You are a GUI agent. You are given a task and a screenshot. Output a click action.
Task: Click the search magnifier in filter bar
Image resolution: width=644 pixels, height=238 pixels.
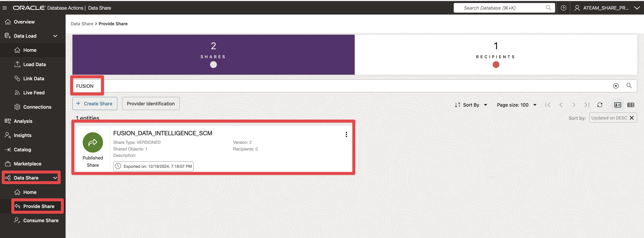coord(629,86)
